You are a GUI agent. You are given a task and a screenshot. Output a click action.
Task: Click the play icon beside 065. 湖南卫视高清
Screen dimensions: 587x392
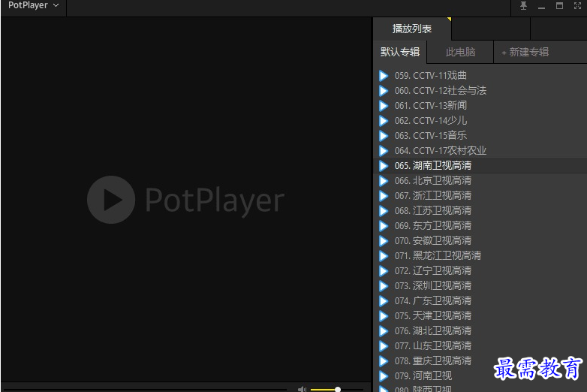pos(384,165)
